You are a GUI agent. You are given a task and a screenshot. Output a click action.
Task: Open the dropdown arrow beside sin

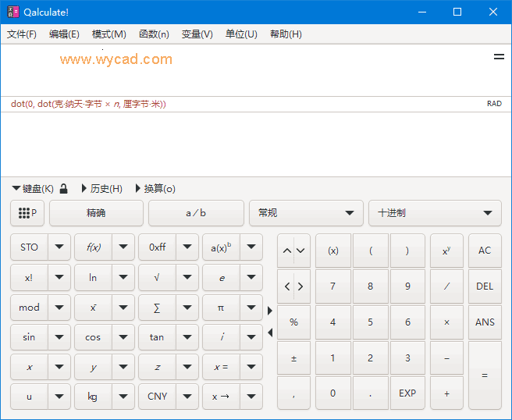pos(59,337)
